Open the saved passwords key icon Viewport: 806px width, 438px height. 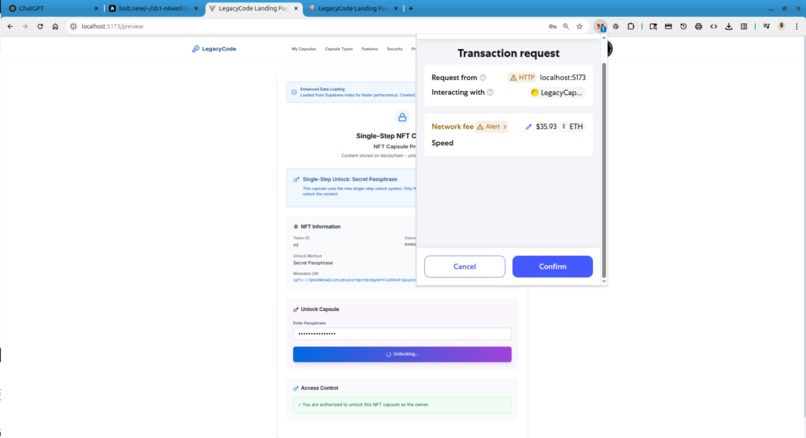point(552,26)
